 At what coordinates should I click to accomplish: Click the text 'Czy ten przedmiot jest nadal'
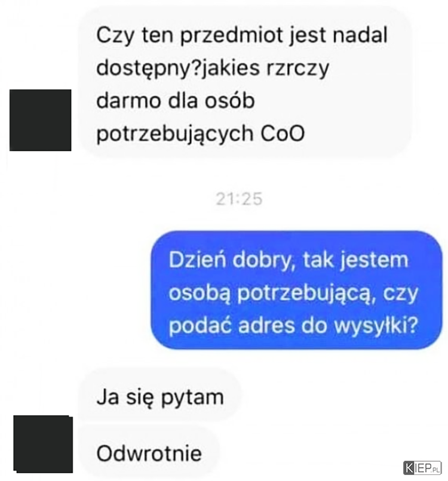[242, 35]
